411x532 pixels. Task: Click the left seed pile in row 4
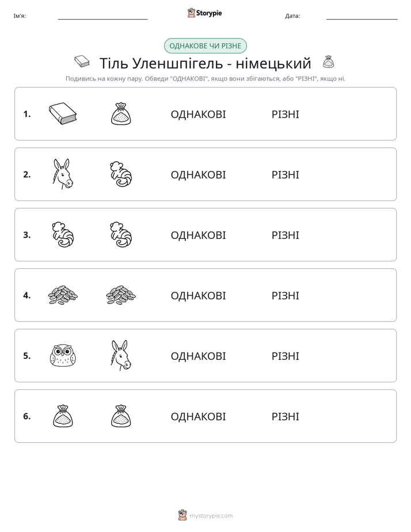pos(63,295)
